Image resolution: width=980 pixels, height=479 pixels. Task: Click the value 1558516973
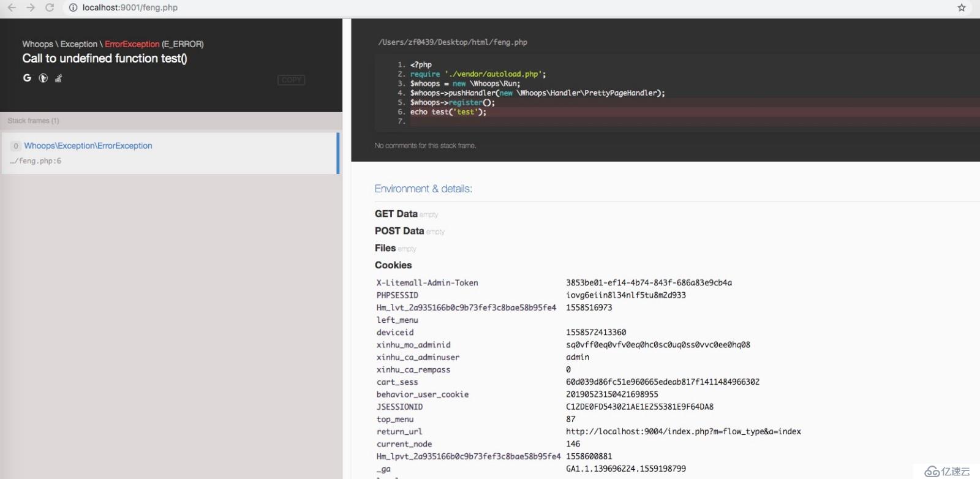click(x=589, y=307)
